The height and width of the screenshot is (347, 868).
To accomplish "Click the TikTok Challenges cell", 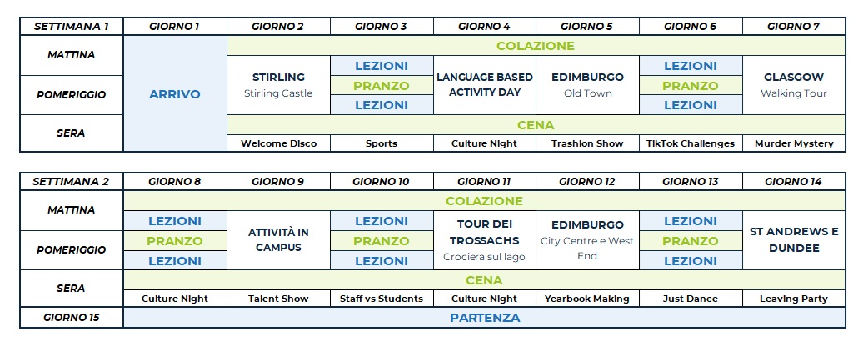I will [x=690, y=143].
